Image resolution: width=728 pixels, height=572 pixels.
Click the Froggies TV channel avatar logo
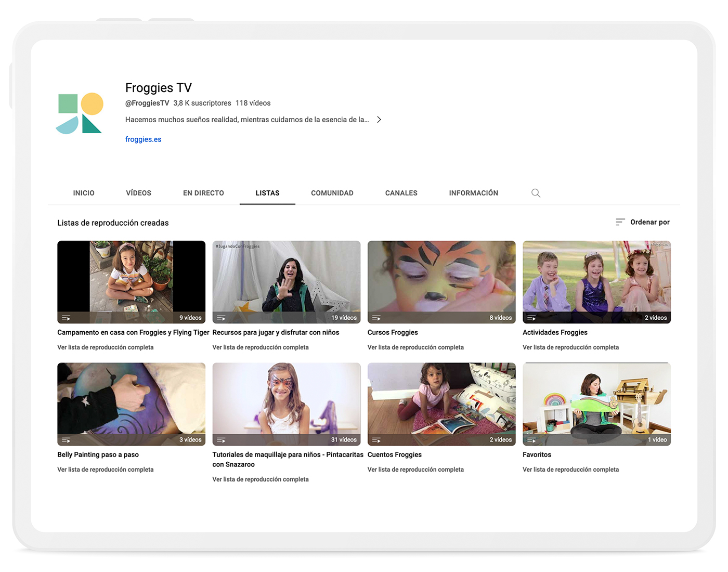pos(80,113)
